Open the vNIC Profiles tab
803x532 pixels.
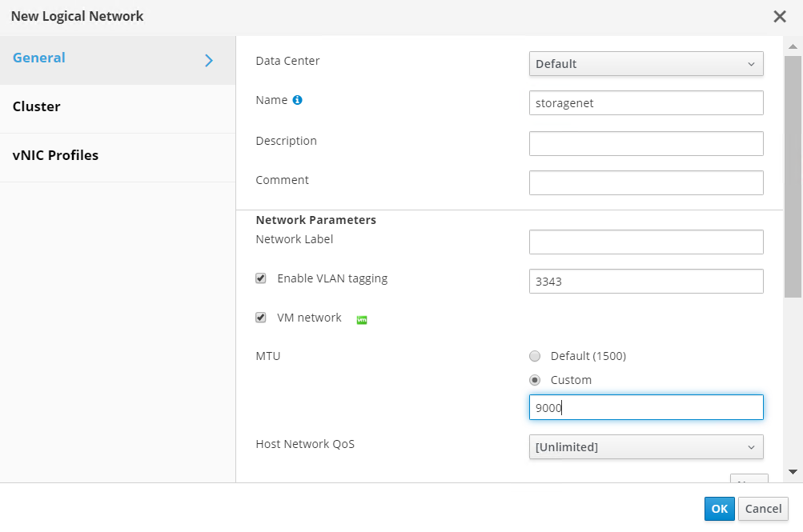[56, 156]
